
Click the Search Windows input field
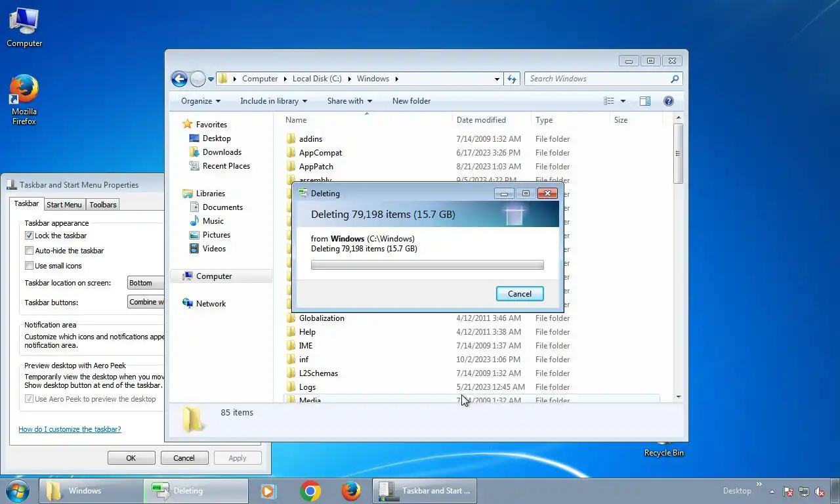point(598,79)
